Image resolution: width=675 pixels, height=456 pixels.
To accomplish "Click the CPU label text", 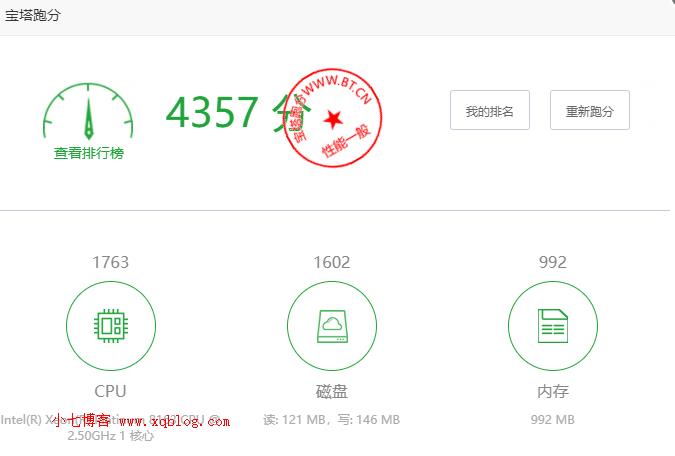I will [x=111, y=391].
